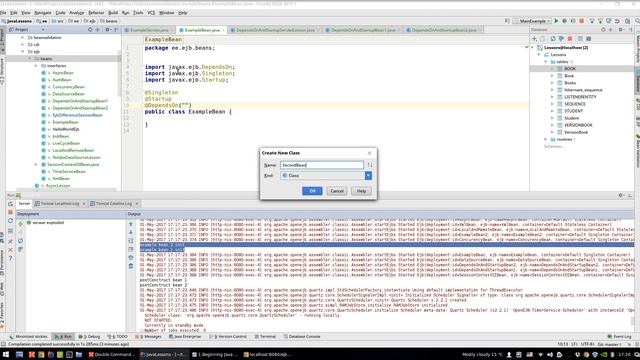
Task: Click the Run panel's red X close icon
Action: [10, 250]
